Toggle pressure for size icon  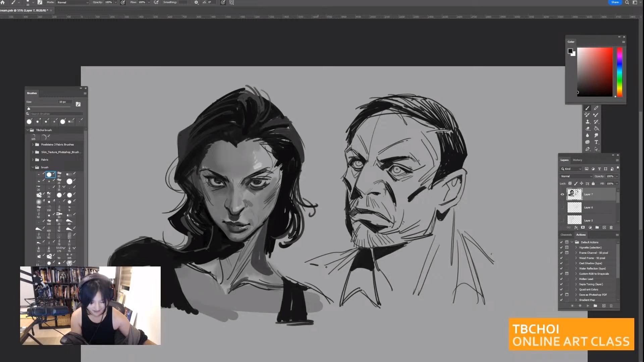pyautogui.click(x=223, y=2)
